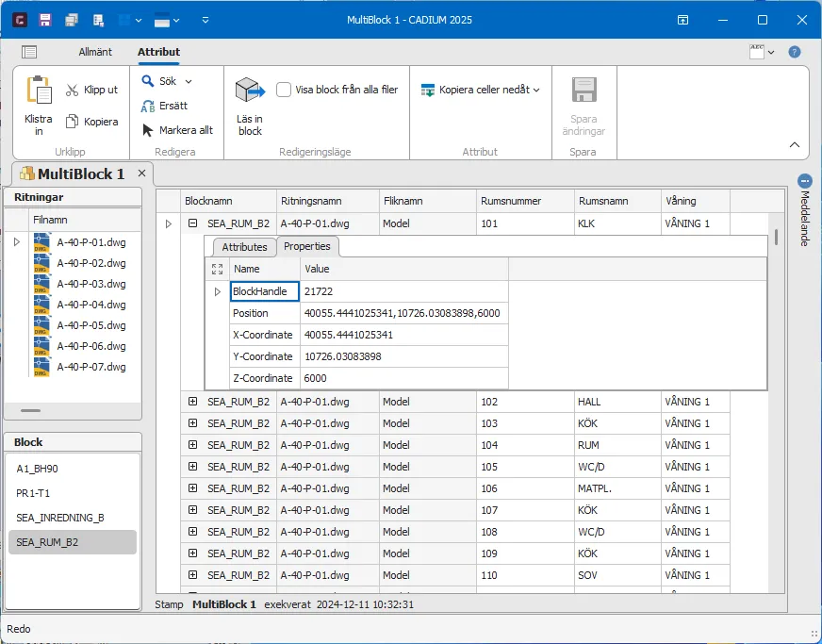This screenshot has height=644, width=822.
Task: Click the row arrow next to BlockHandle
Action: 217,291
